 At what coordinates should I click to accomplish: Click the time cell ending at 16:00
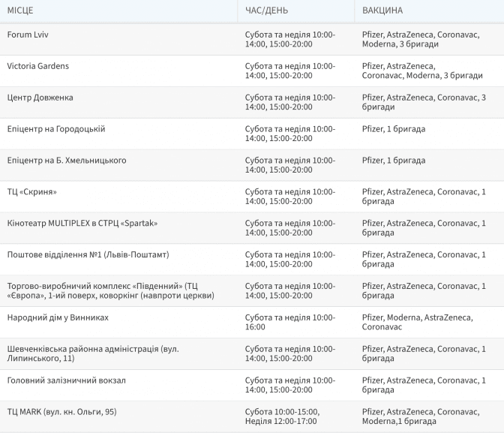pos(289,323)
